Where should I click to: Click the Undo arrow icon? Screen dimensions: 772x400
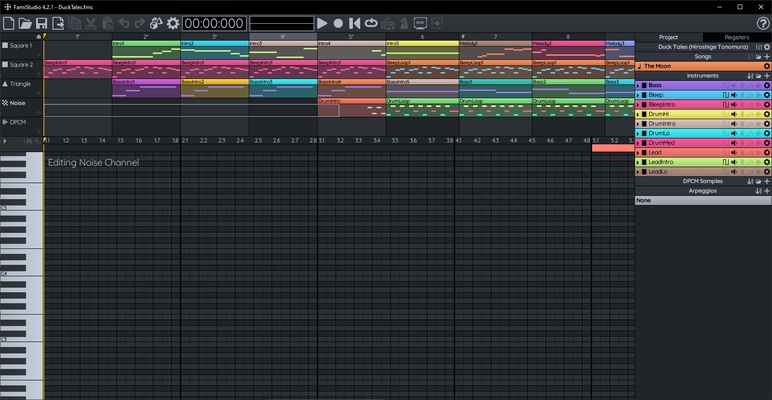[124, 23]
